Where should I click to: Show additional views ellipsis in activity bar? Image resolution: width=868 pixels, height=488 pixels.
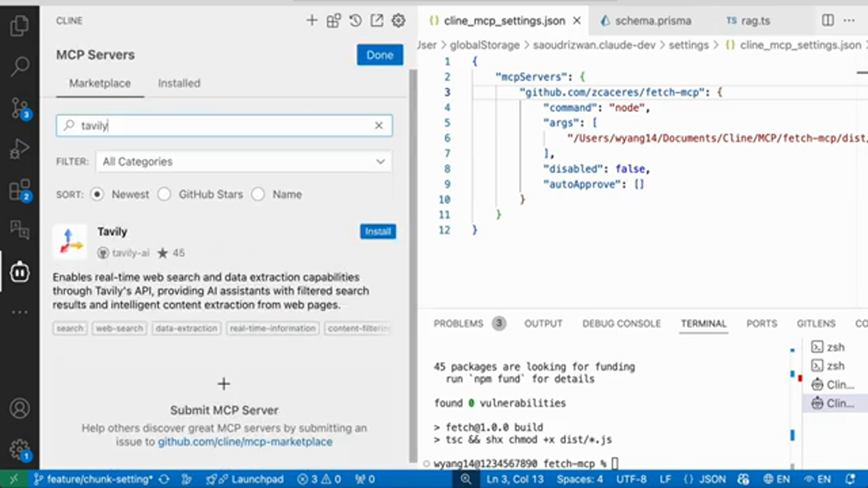pyautogui.click(x=20, y=312)
